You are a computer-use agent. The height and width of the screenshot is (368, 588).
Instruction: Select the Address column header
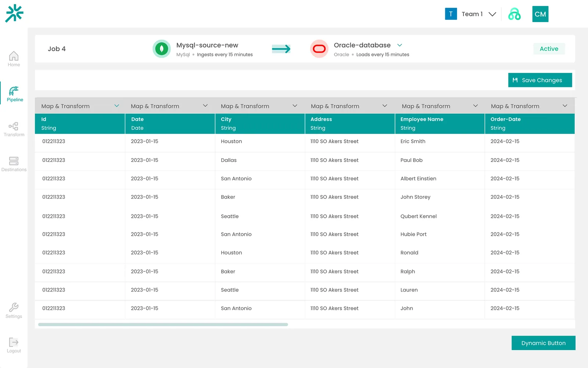[350, 124]
